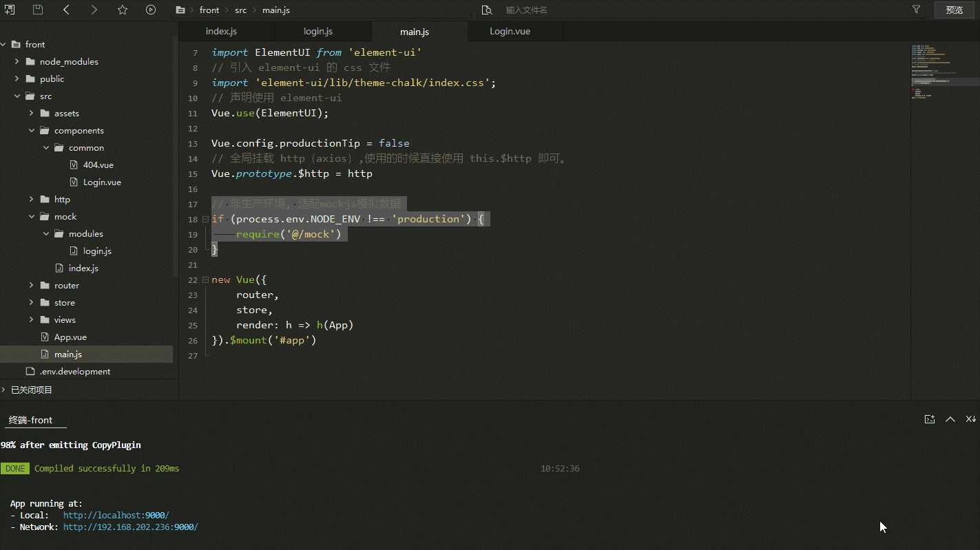Click the 预览 preview button

point(955,10)
